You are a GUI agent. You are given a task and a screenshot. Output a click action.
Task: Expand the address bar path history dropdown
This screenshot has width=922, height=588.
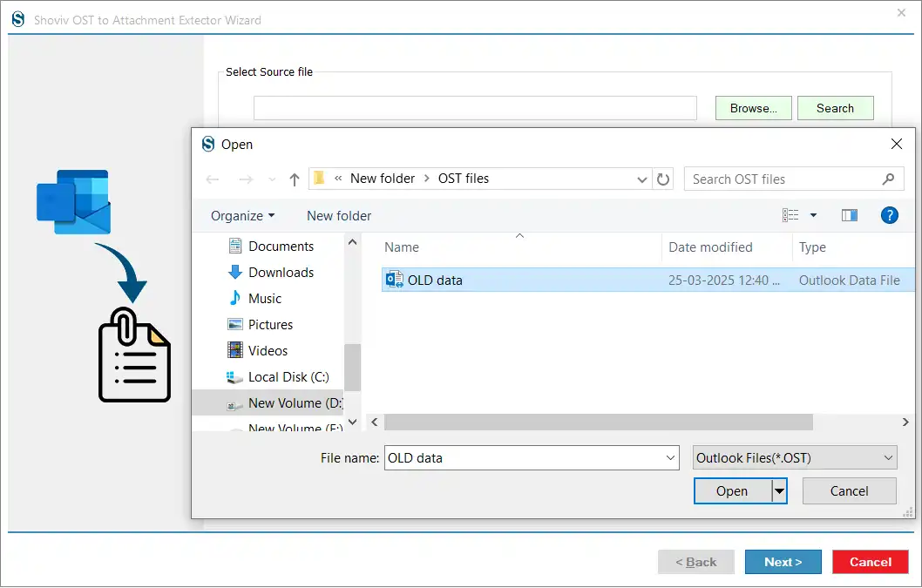642,179
